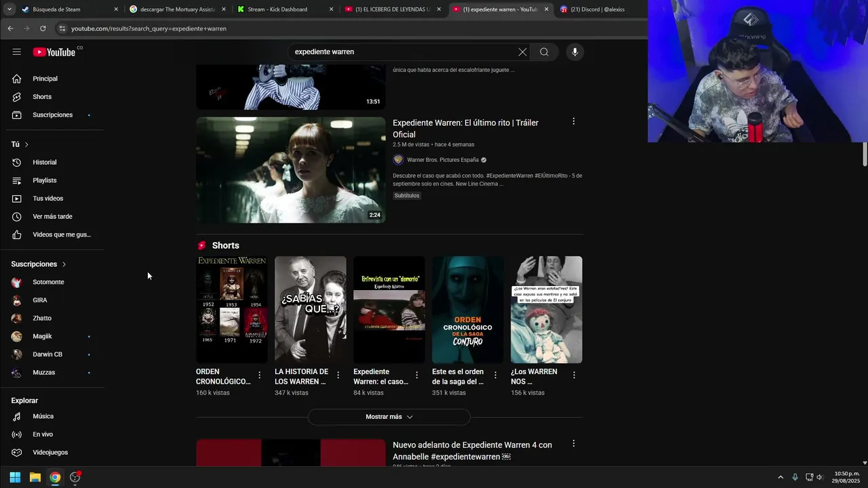The image size is (868, 488).
Task: Expand the Suscripciones section heading
Action: [39, 264]
